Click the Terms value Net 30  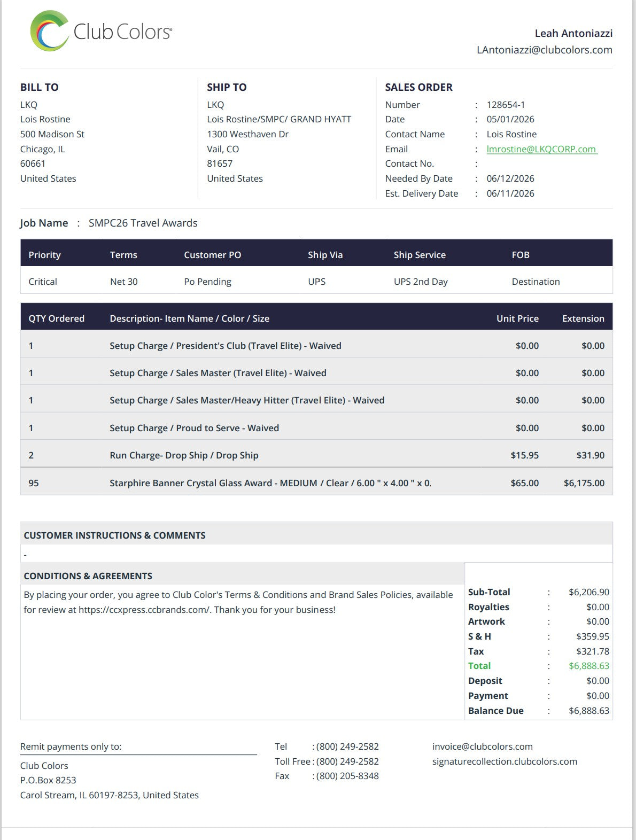[x=123, y=282]
